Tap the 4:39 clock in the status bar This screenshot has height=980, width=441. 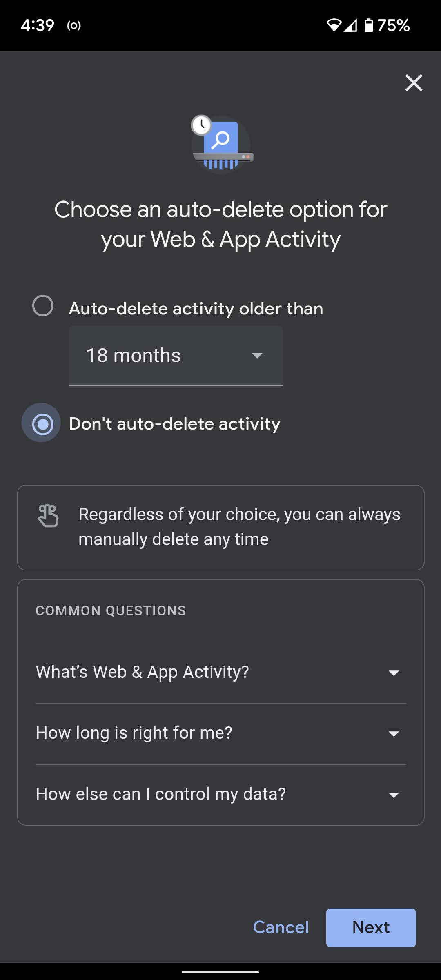(37, 26)
